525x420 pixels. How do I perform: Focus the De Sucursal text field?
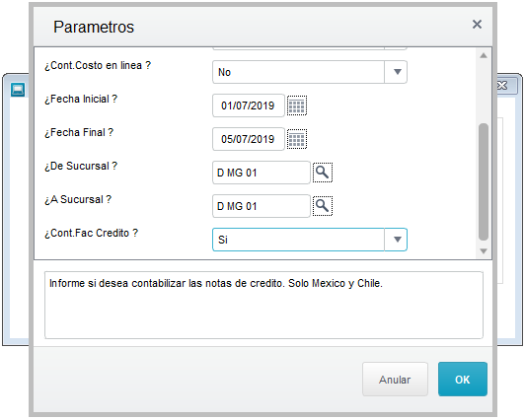(262, 173)
